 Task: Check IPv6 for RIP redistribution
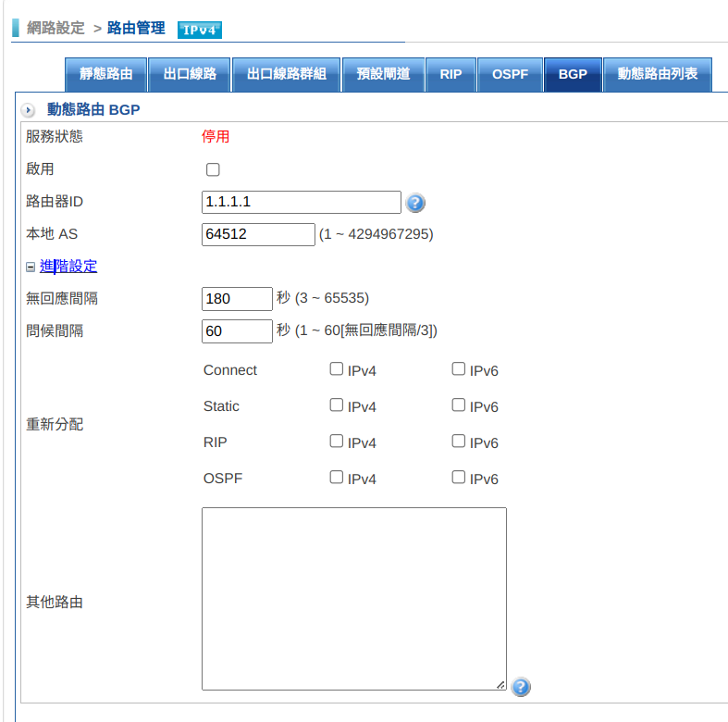[x=458, y=442]
